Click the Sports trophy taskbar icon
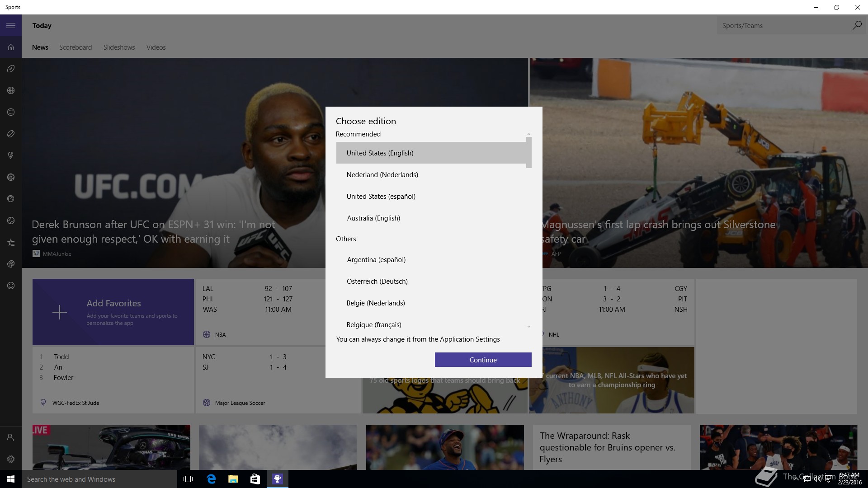Image resolution: width=868 pixels, height=488 pixels. (x=277, y=479)
